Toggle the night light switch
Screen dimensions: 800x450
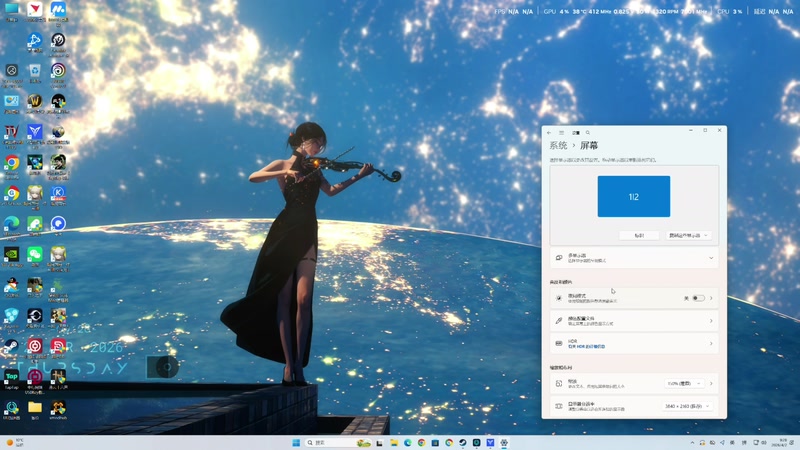(698, 298)
